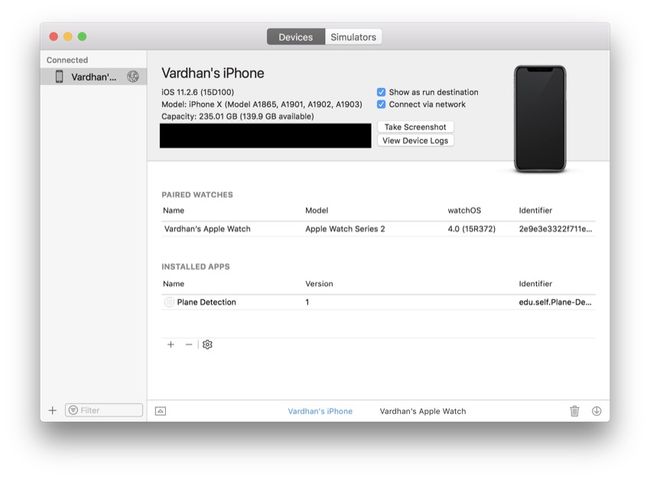This screenshot has height=479, width=650.
Task: Toggle the console panel icon in the bottom bar
Action: (160, 411)
